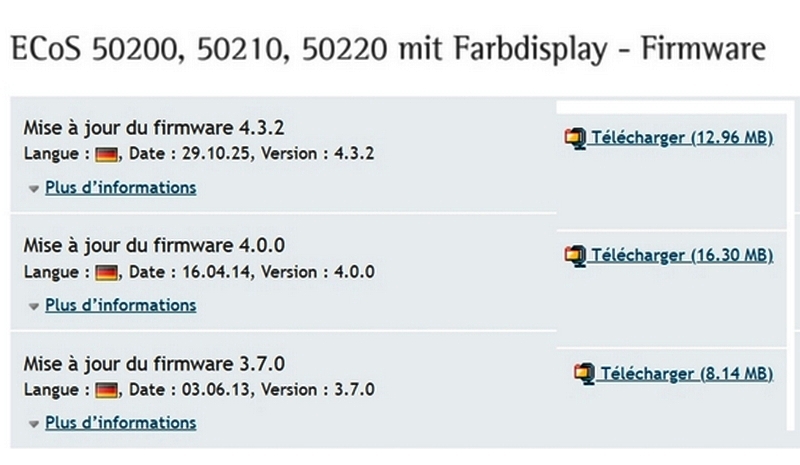Click German flag icon of firmware 4.3.2
800x465 pixels.
tap(107, 155)
